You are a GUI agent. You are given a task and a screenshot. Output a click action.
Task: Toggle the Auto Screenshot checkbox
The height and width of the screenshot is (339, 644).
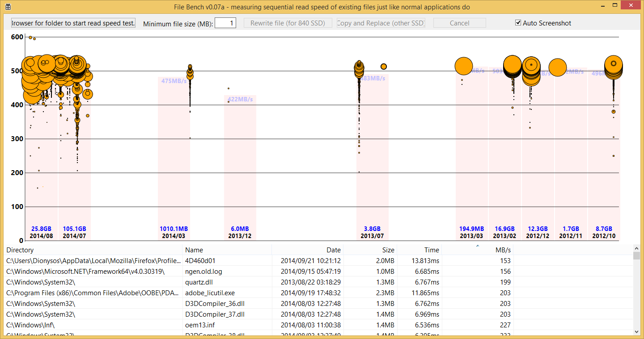[518, 23]
